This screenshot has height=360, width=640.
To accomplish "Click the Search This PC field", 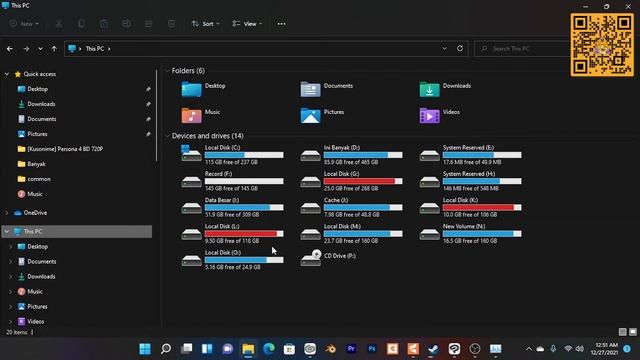I will point(522,49).
